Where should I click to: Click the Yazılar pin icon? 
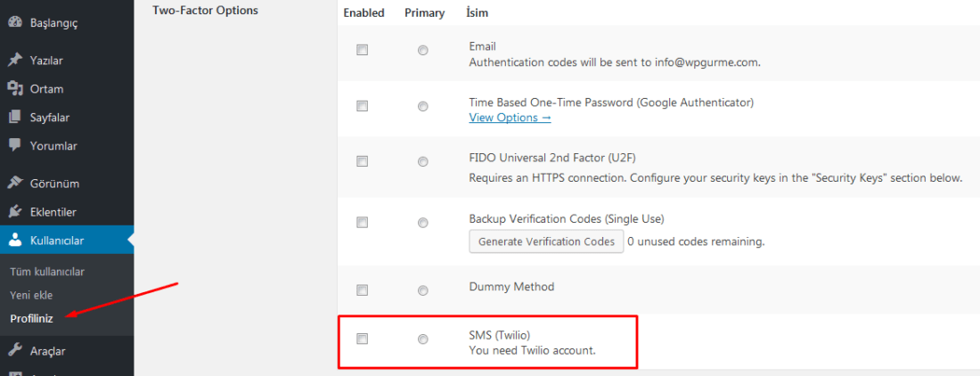[15, 61]
